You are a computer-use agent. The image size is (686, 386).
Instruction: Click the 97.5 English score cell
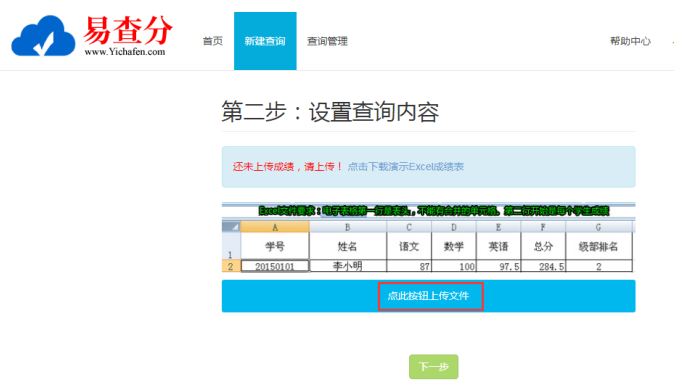[x=498, y=266]
